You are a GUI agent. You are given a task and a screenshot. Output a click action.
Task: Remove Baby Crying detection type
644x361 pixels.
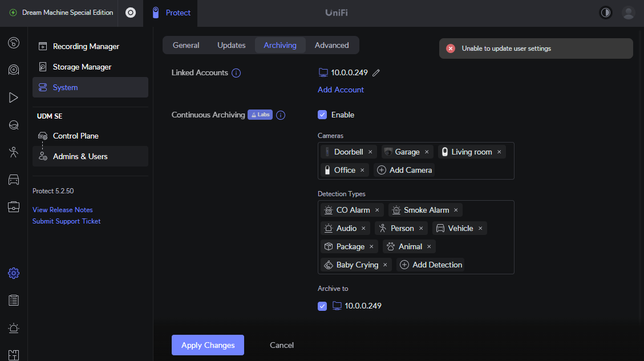coord(385,265)
